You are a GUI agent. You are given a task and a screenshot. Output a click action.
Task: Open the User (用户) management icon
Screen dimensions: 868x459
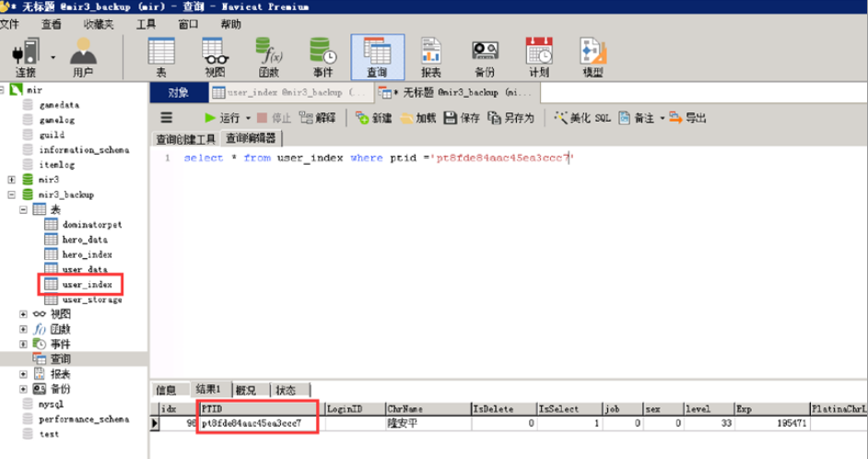[x=83, y=57]
